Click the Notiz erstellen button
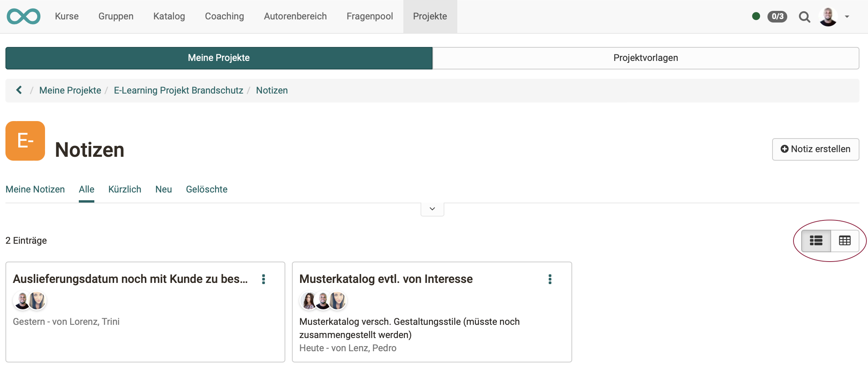868x371 pixels. [815, 149]
